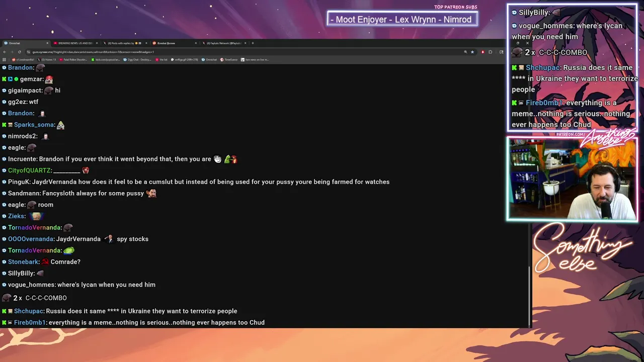
Task: Click SillyBilly's emote in main chat
Action: [x=40, y=273]
